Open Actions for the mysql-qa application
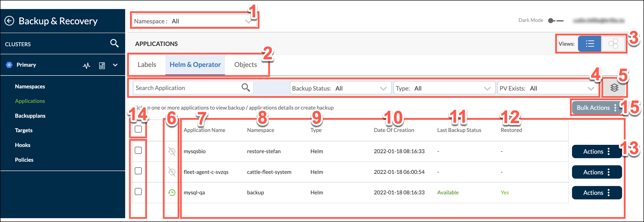This screenshot has height=222, width=644. click(596, 193)
